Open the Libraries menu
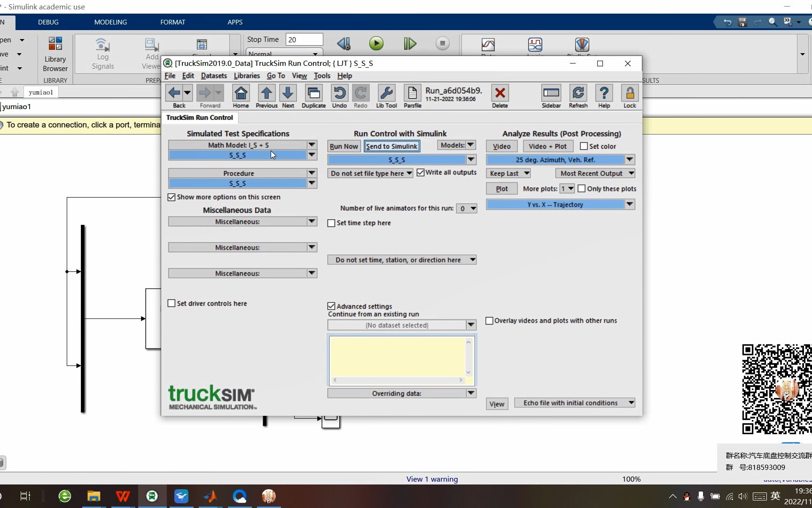The height and width of the screenshot is (508, 812). [x=247, y=76]
